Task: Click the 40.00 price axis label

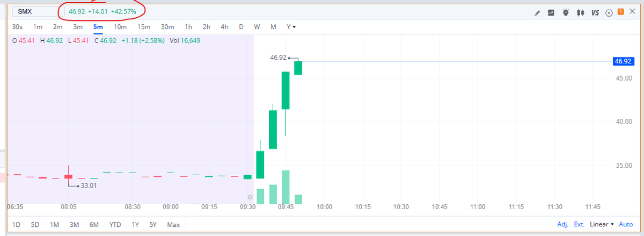Action: coord(623,121)
